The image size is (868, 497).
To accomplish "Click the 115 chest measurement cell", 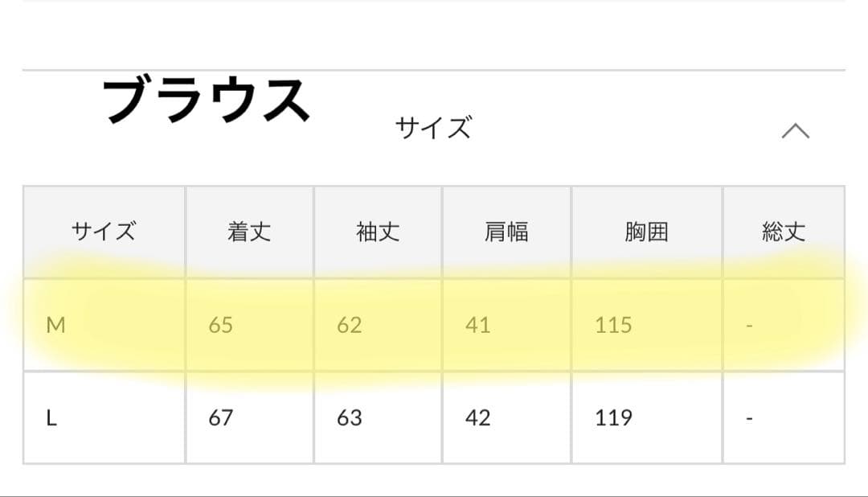I will (613, 325).
